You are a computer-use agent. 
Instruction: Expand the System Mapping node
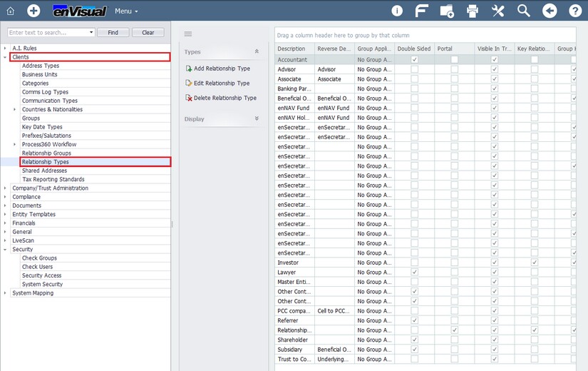click(5, 293)
